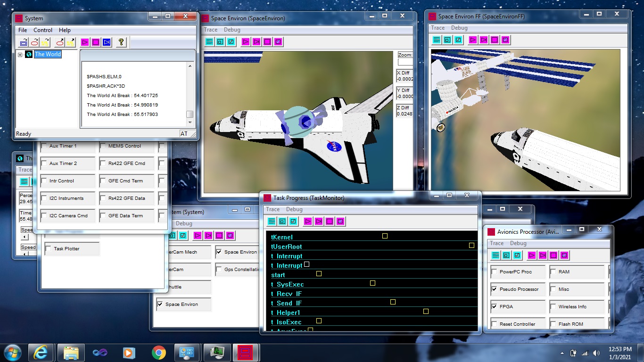Open the Control menu in System window
This screenshot has width=644, height=362.
coord(43,30)
